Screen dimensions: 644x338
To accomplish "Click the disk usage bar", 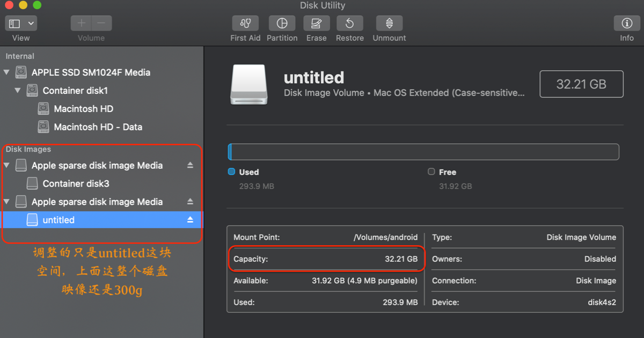I will click(423, 152).
